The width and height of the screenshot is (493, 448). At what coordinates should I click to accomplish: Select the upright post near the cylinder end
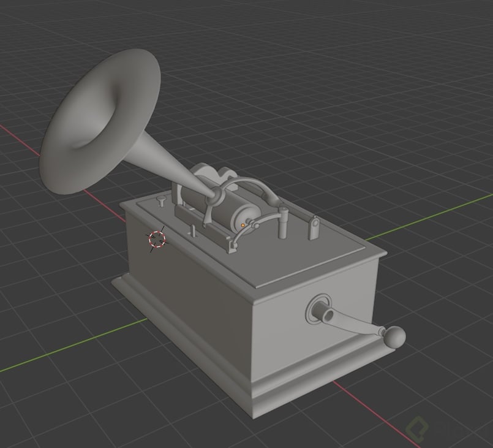click(x=283, y=222)
